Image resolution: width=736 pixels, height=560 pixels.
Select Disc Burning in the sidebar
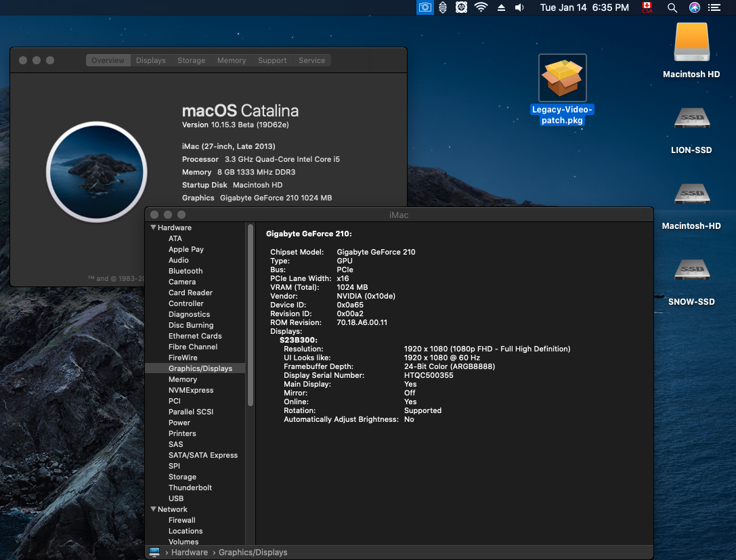click(191, 325)
